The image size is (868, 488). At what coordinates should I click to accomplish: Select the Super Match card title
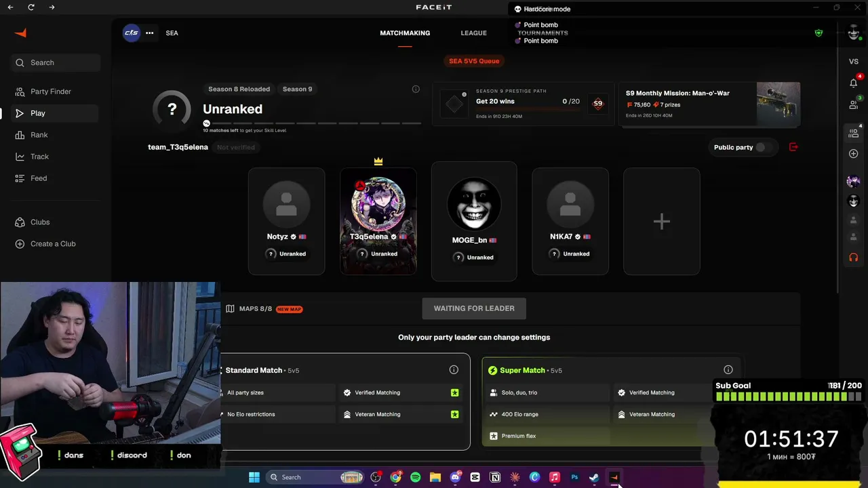point(522,370)
